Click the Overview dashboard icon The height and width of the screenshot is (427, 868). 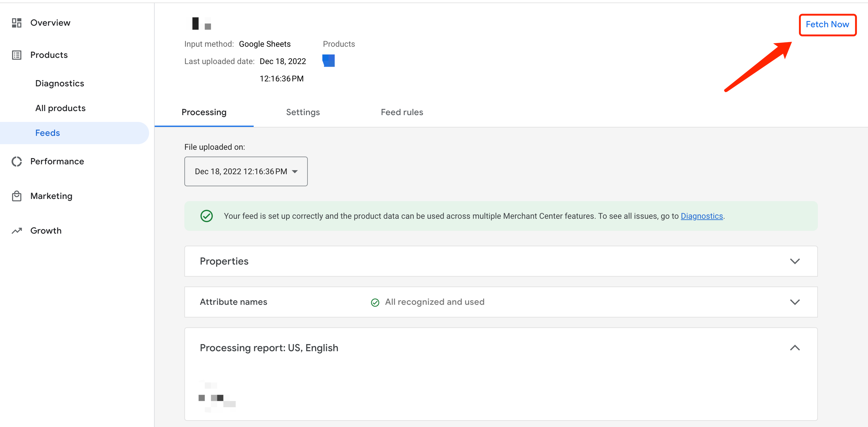pos(16,23)
